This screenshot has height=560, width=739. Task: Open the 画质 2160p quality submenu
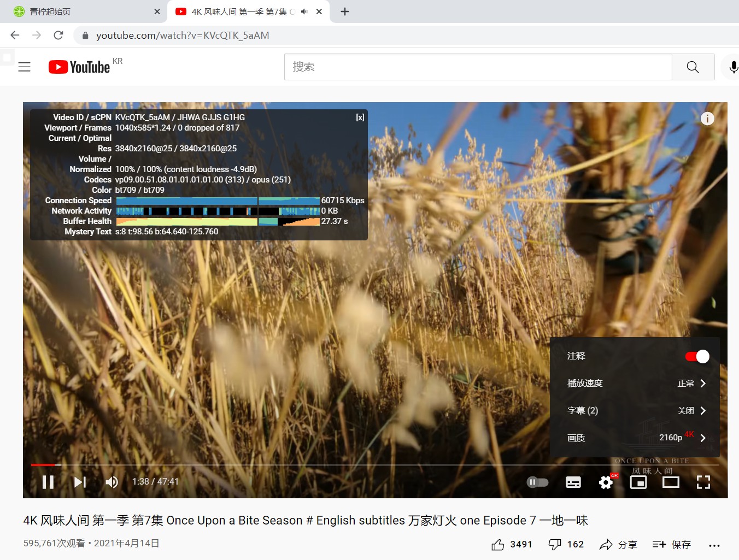(x=634, y=438)
